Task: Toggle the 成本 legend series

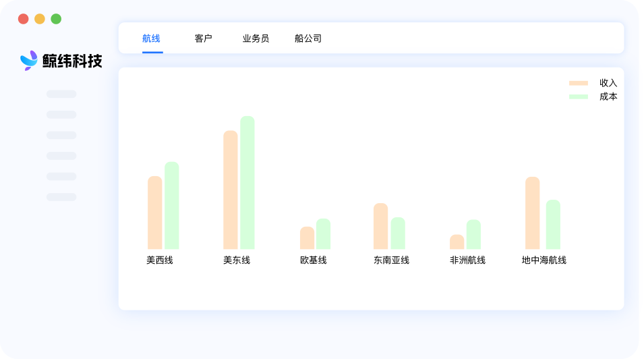Action: tap(608, 96)
